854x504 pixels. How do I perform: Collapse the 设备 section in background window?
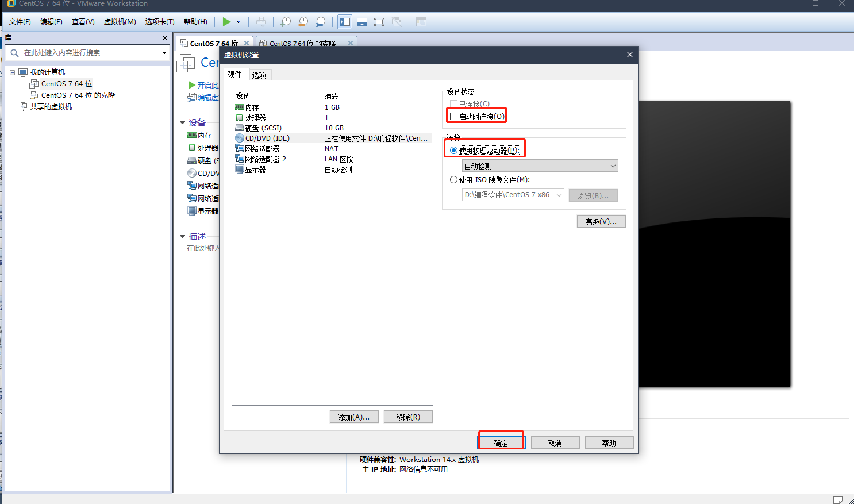coord(183,122)
